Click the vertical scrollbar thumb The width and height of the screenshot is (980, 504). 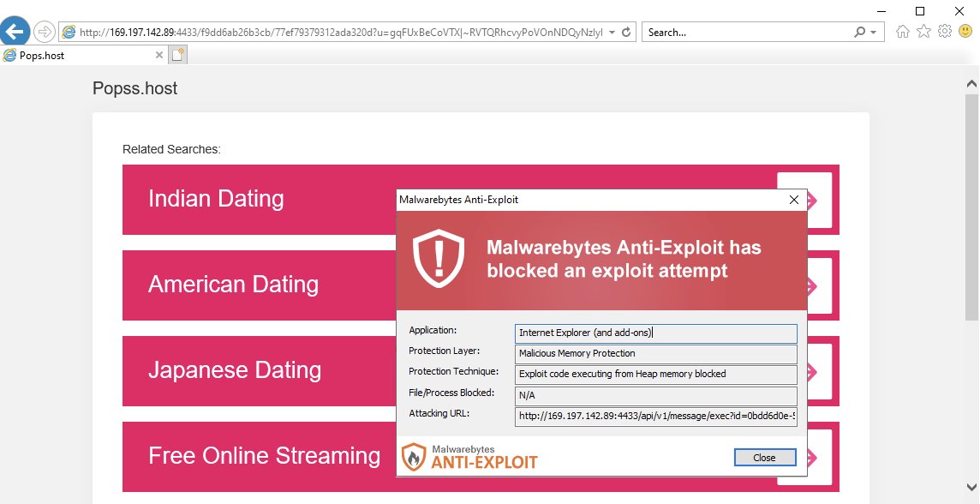pyautogui.click(x=972, y=207)
